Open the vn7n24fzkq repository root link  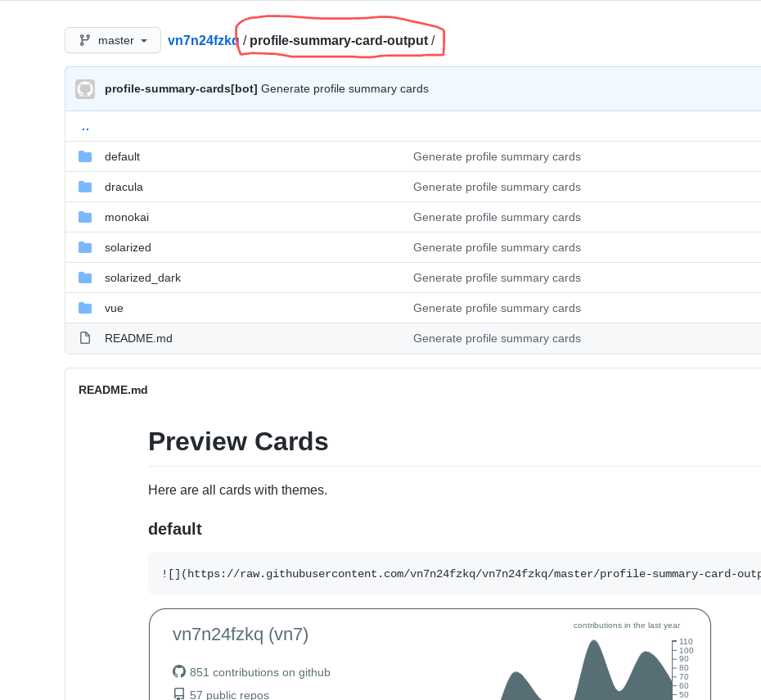pyautogui.click(x=204, y=40)
